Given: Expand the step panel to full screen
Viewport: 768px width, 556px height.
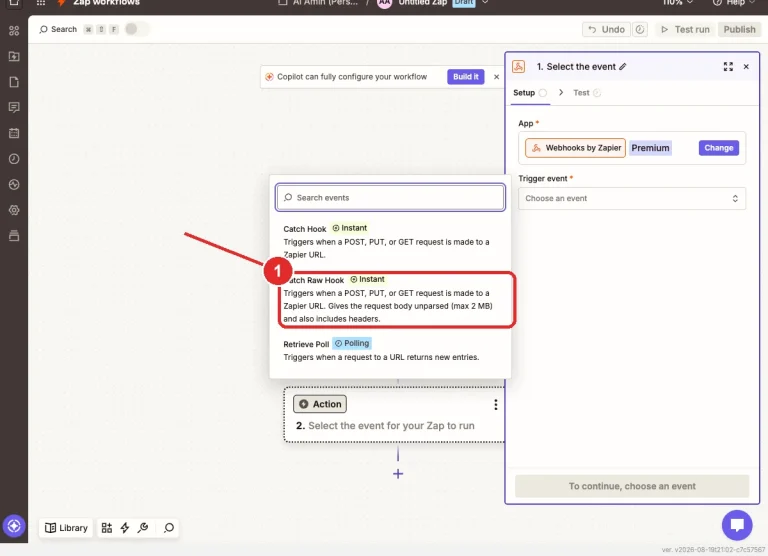Looking at the screenshot, I should click(728, 67).
